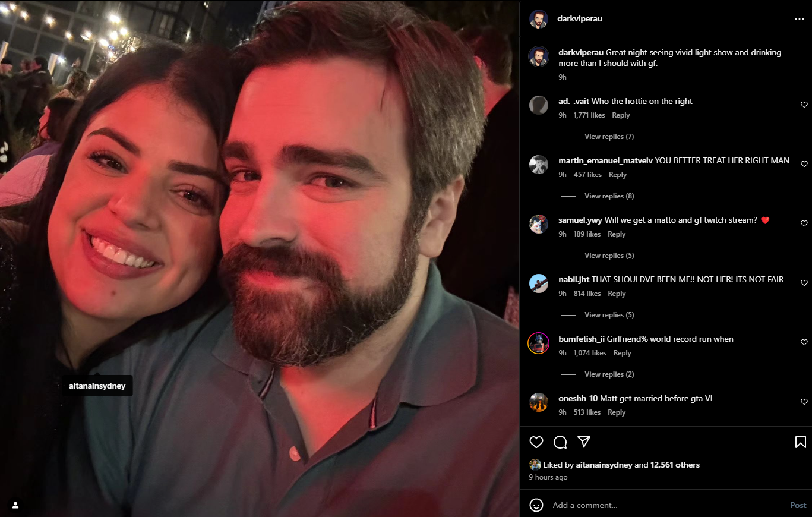Image resolution: width=812 pixels, height=517 pixels.
Task: Open the emoji picker smiley icon
Action: point(536,505)
